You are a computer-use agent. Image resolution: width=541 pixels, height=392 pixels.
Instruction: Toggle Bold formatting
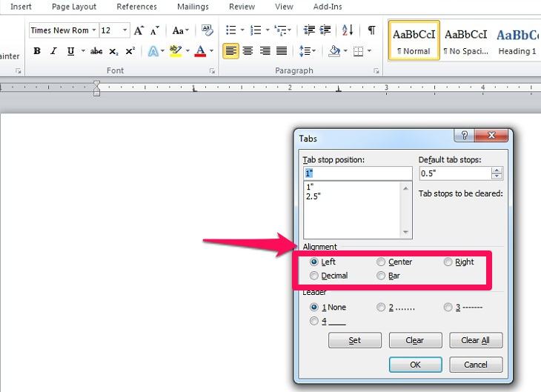(37, 51)
